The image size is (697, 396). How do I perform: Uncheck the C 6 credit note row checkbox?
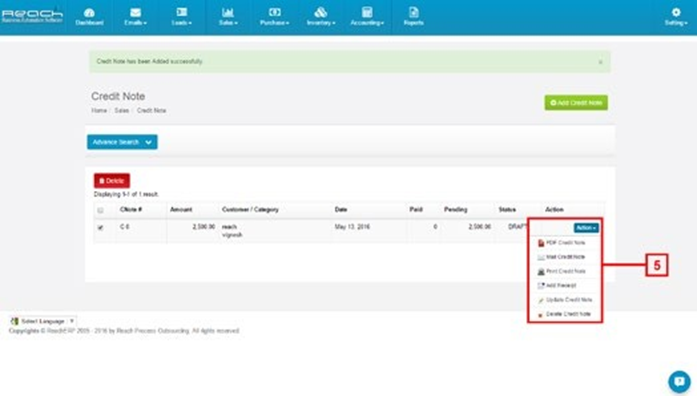click(x=100, y=228)
